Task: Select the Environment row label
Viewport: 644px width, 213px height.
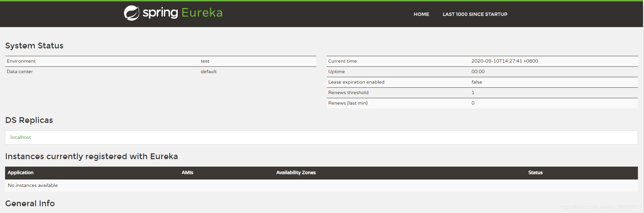Action: click(x=21, y=61)
